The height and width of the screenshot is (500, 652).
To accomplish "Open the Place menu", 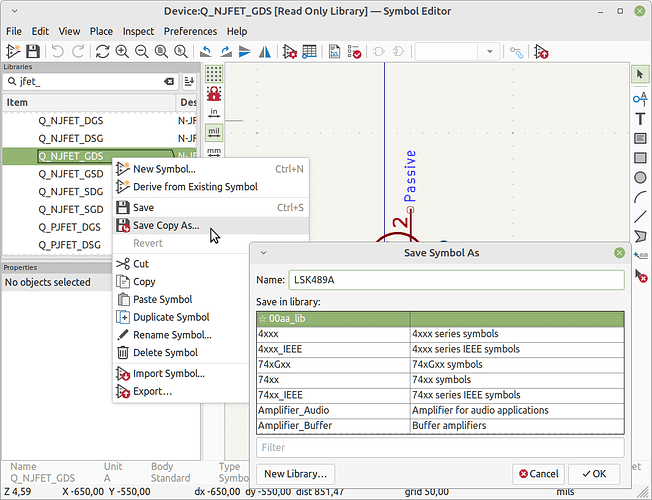I will coord(101,31).
